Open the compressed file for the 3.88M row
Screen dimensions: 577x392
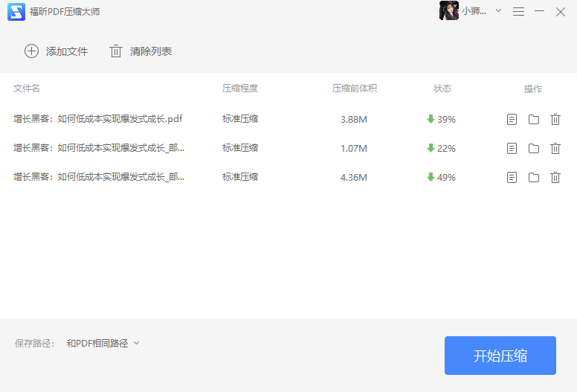[x=512, y=119]
